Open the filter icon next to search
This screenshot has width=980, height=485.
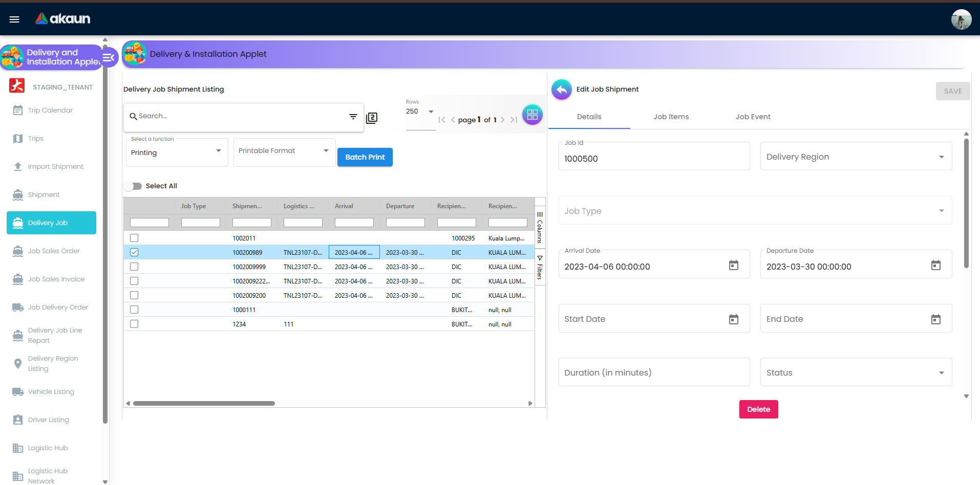352,117
